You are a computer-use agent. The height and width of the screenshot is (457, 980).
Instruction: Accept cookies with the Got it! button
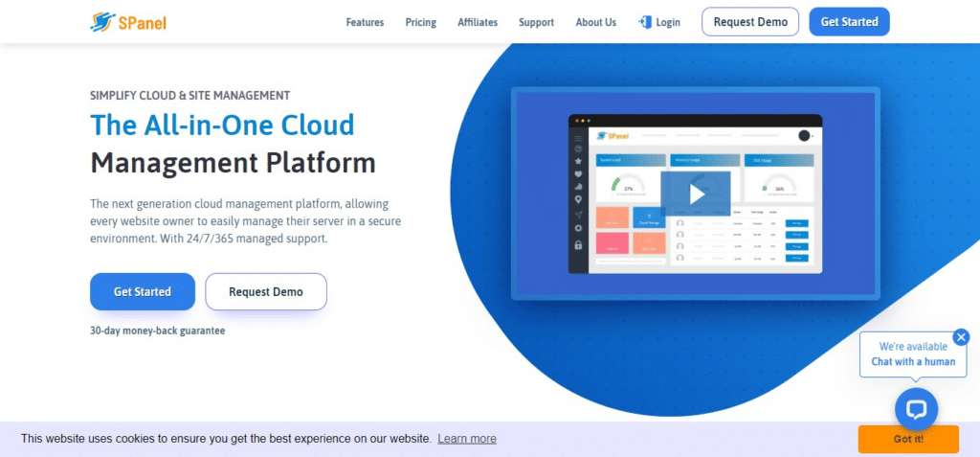[908, 439]
